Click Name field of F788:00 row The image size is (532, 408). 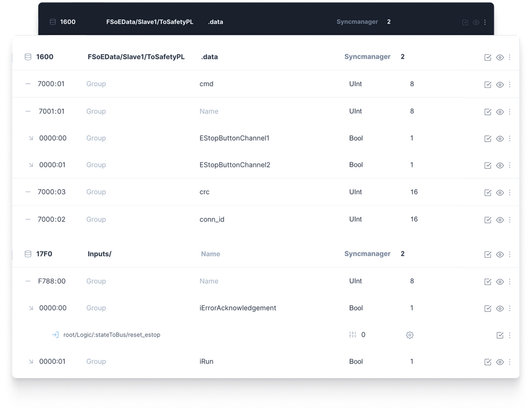pos(209,281)
